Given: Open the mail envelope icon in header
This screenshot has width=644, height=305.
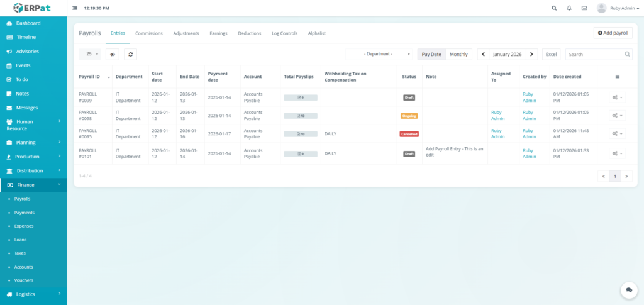Looking at the screenshot, I should tap(584, 8).
